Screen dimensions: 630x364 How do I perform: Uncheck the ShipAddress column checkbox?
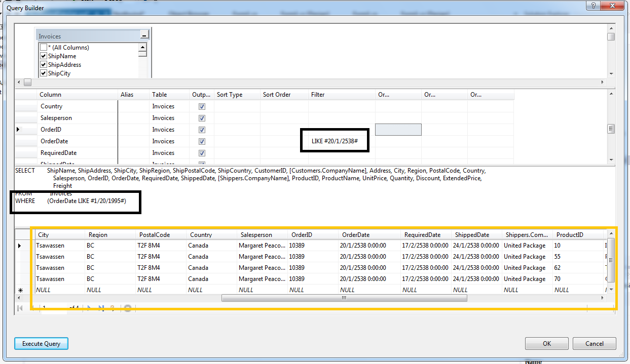coord(44,65)
